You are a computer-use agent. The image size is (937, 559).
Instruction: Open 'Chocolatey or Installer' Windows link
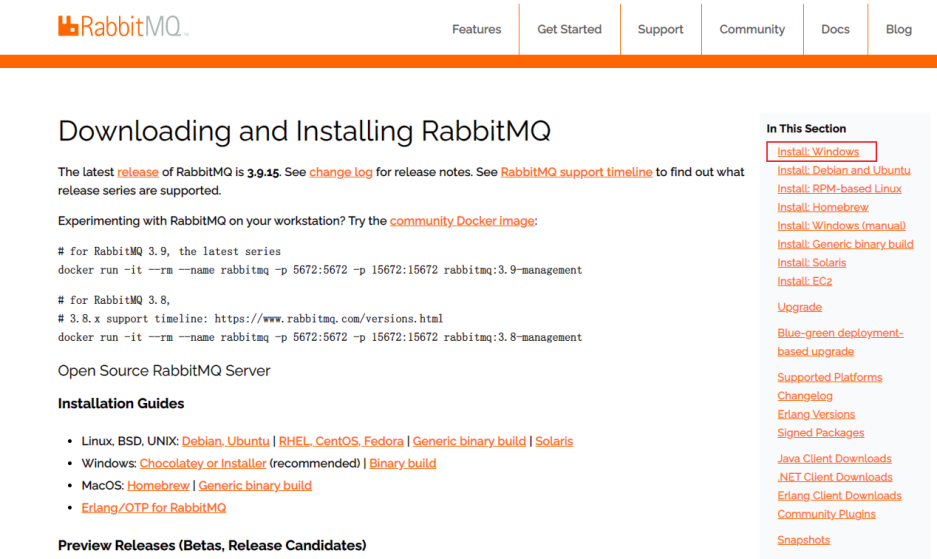click(203, 463)
